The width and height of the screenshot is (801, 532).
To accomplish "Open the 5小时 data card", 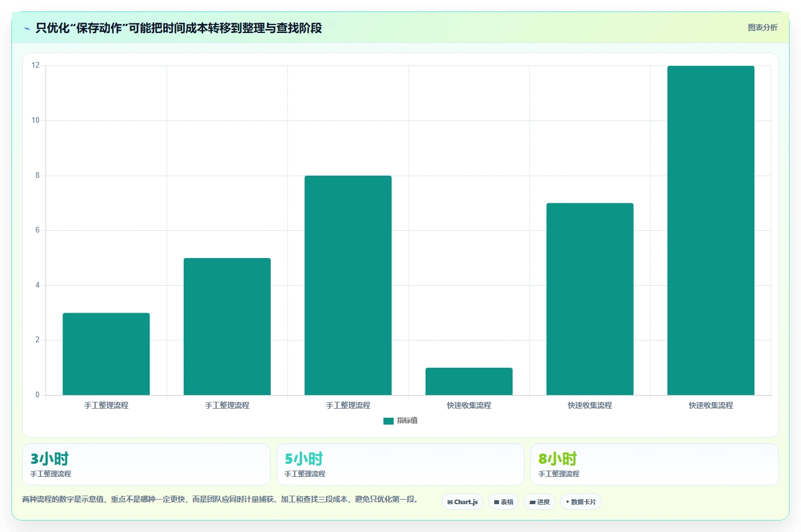I will point(400,464).
